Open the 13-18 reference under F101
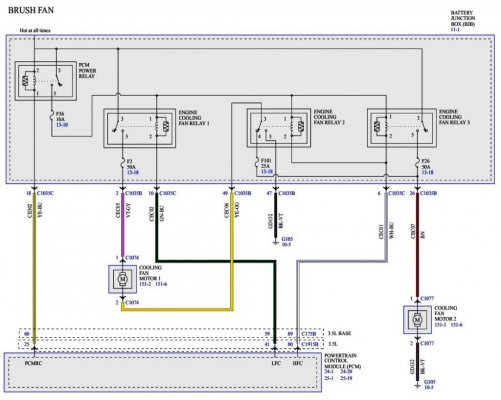This screenshot has height=400, width=501. [267, 171]
